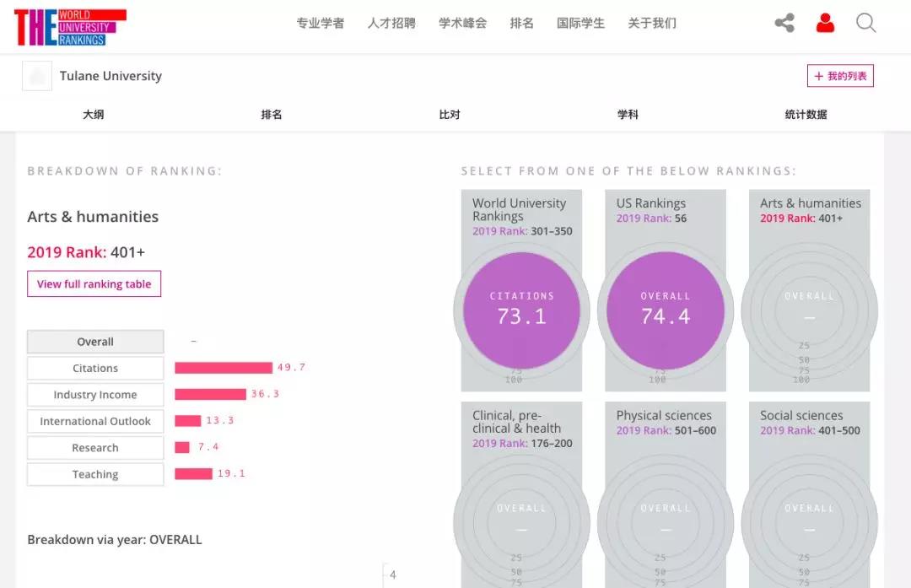Switch to the 比对 tab

(450, 115)
